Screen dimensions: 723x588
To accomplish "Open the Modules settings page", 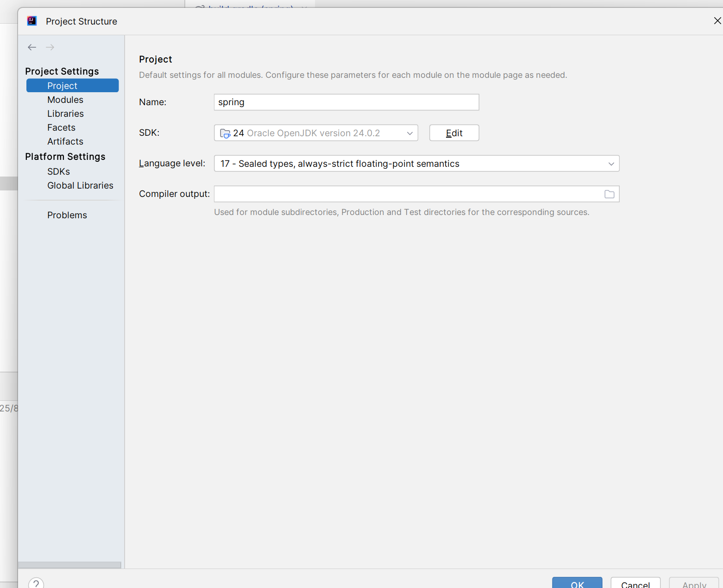I will pos(65,100).
